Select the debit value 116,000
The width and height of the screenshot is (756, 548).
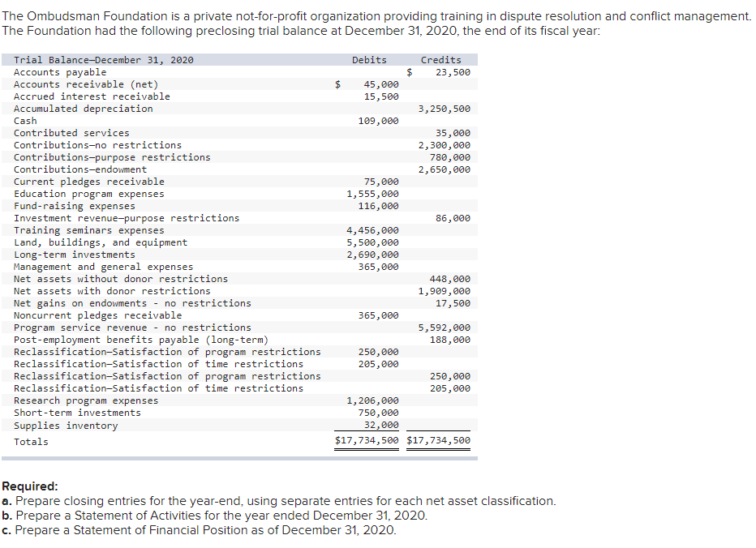click(x=379, y=206)
